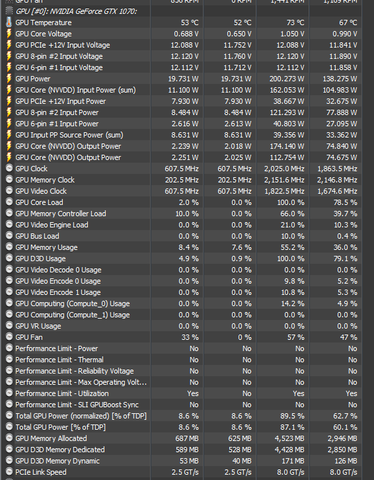Image resolution: width=374 pixels, height=480 pixels.
Task: Select Performance Limit - Utilization label
Action: pyautogui.click(x=62, y=394)
